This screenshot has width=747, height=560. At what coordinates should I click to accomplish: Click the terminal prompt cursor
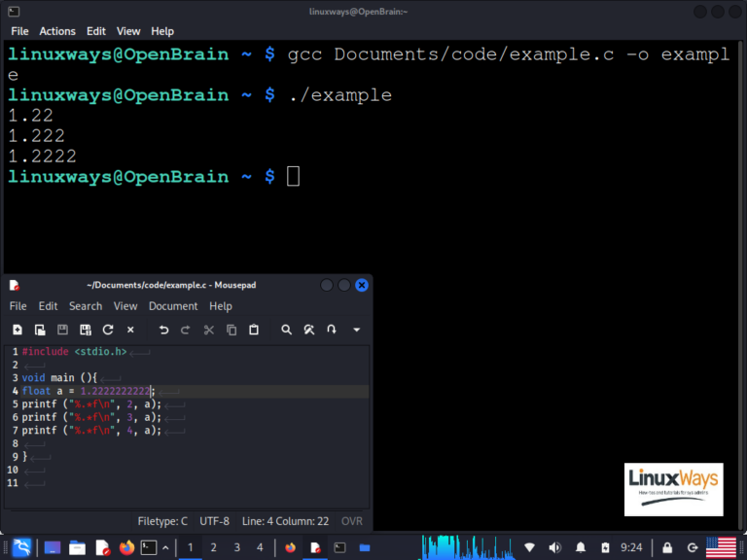[293, 177]
